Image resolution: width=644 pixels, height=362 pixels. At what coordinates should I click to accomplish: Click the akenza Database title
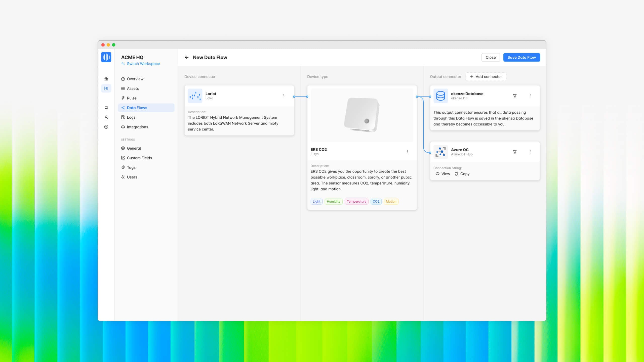pyautogui.click(x=467, y=94)
